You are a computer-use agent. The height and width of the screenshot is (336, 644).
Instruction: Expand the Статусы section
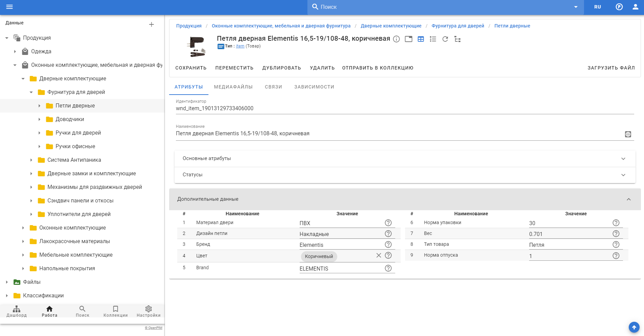point(623,175)
